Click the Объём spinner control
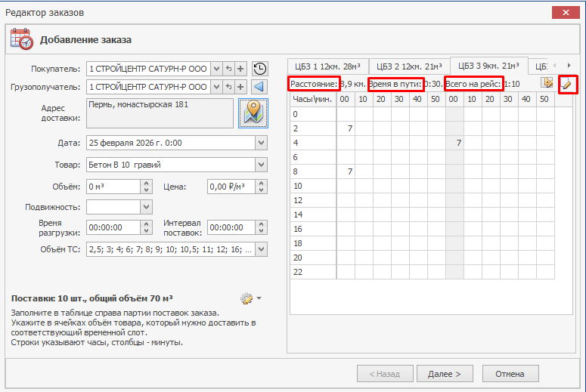 tap(146, 186)
